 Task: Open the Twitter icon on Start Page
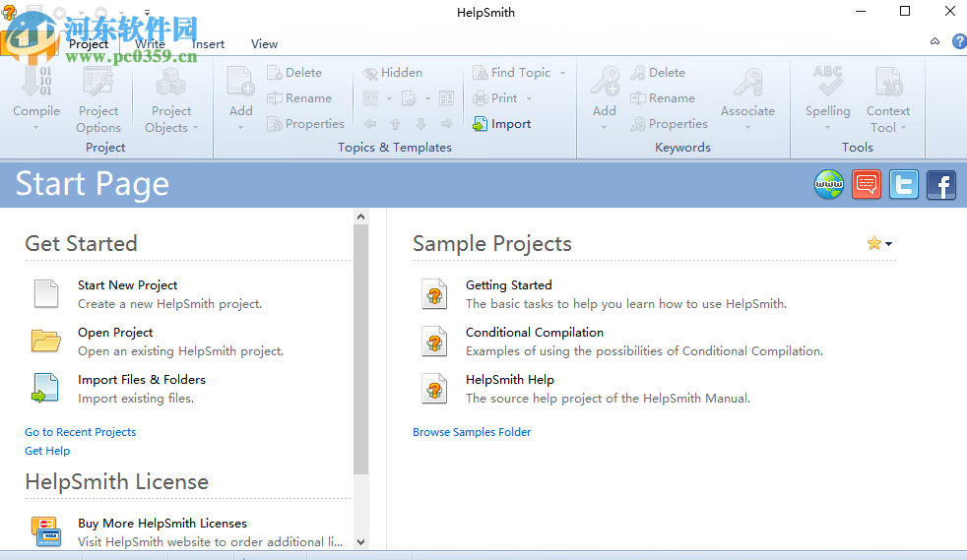pos(903,184)
